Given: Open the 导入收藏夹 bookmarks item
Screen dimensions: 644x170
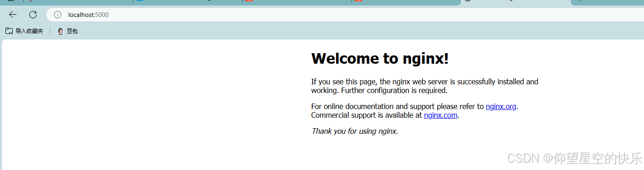Looking at the screenshot, I should point(24,31).
